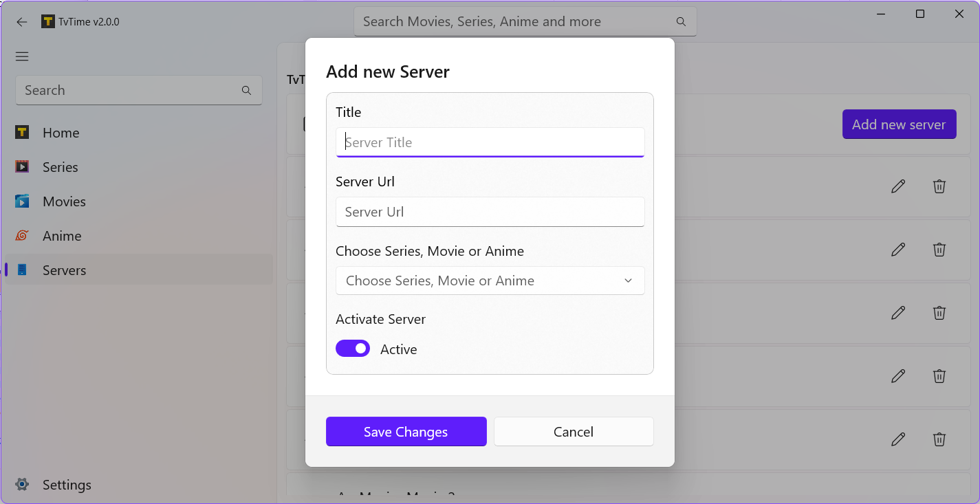This screenshot has width=980, height=504.
Task: Click the top search bar magnifier icon
Action: coord(681,21)
